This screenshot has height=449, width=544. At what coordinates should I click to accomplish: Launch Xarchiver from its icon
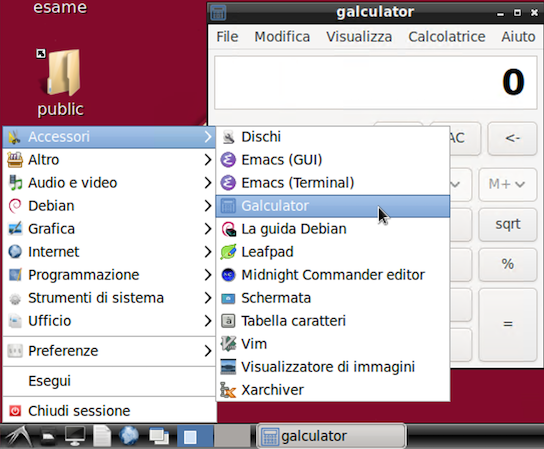coord(228,390)
